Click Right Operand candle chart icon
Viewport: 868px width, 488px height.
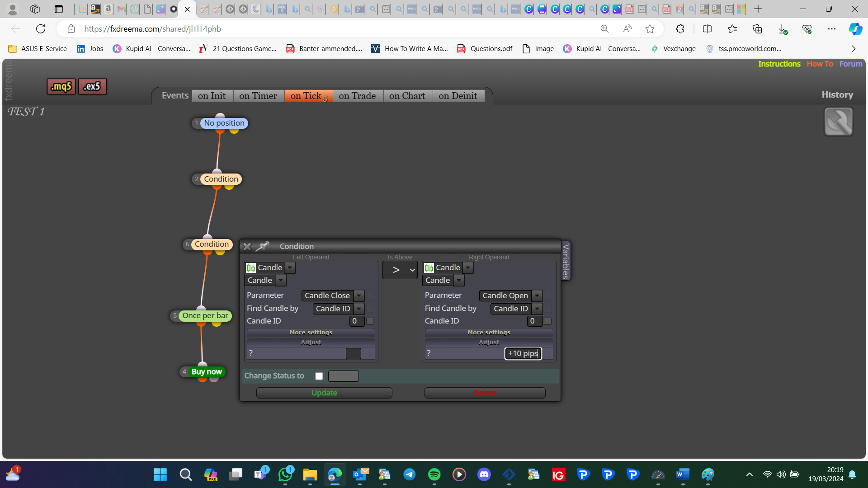coord(429,268)
